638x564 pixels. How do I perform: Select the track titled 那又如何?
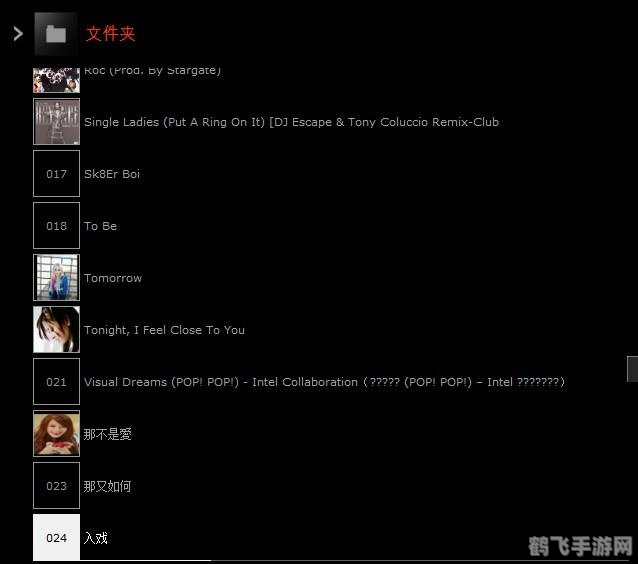point(107,487)
